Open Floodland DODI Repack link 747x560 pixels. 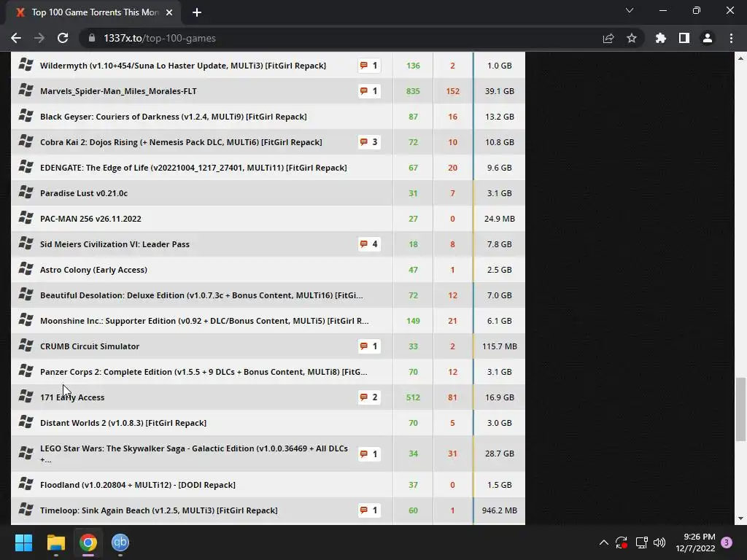pyautogui.click(x=138, y=485)
